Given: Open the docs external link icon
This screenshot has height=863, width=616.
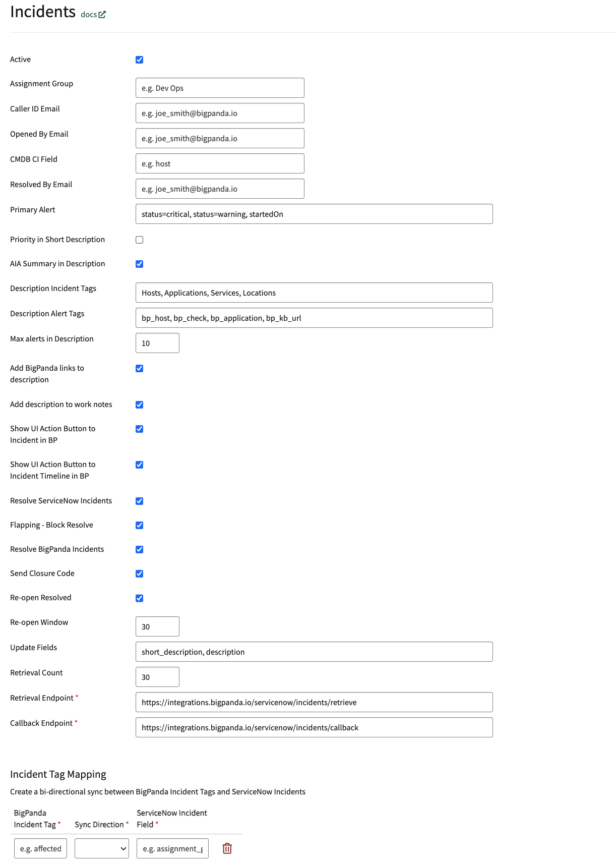Looking at the screenshot, I should click(102, 14).
